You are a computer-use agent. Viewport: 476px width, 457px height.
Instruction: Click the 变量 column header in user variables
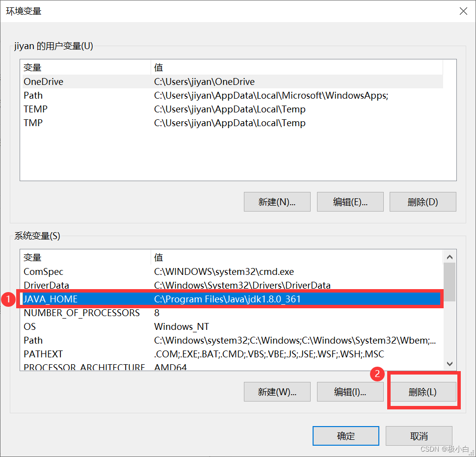point(86,67)
